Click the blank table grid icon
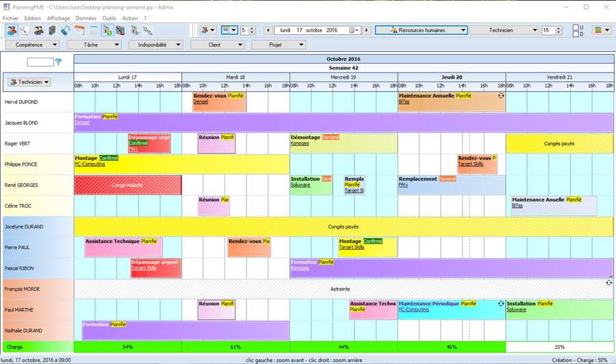The width and height of the screenshot is (616, 364). pos(94,30)
